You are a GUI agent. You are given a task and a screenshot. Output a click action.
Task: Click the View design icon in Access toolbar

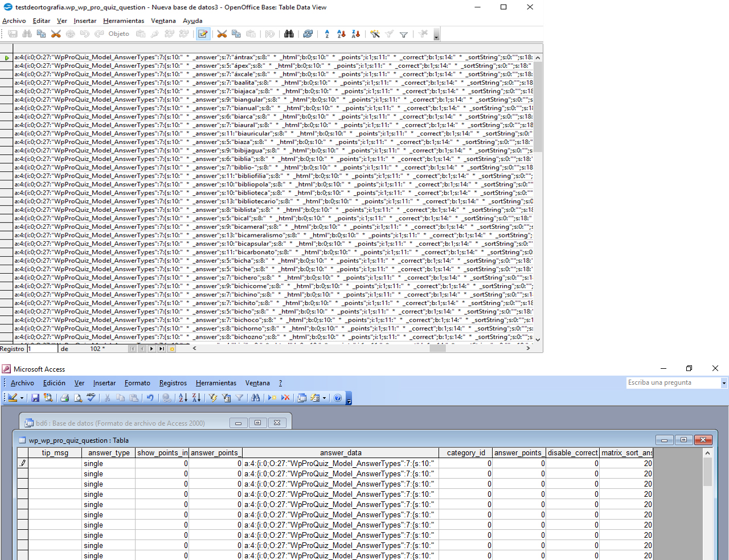click(13, 398)
